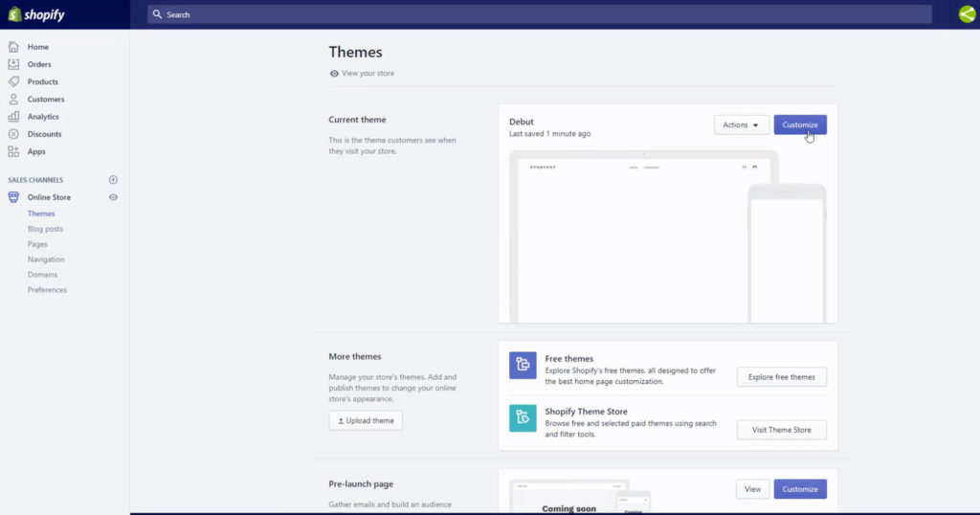Click the Apps grid icon

[x=13, y=152]
